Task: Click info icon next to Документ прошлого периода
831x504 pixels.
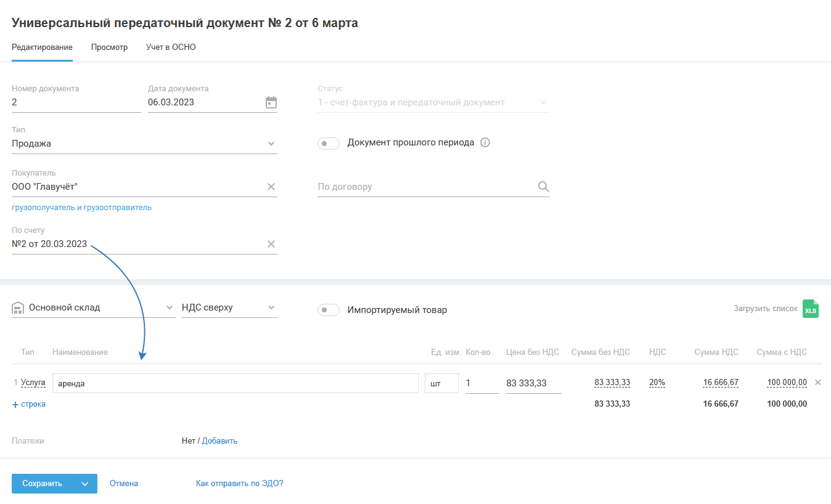Action: coord(485,142)
